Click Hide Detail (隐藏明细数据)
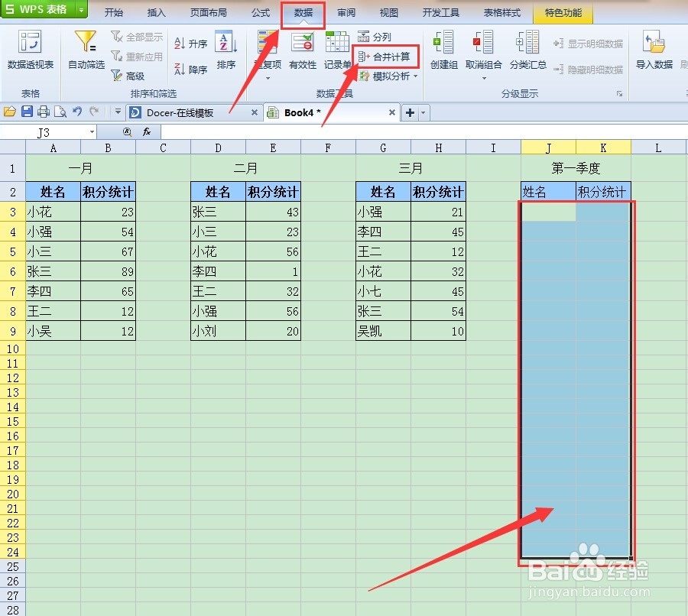 click(588, 70)
